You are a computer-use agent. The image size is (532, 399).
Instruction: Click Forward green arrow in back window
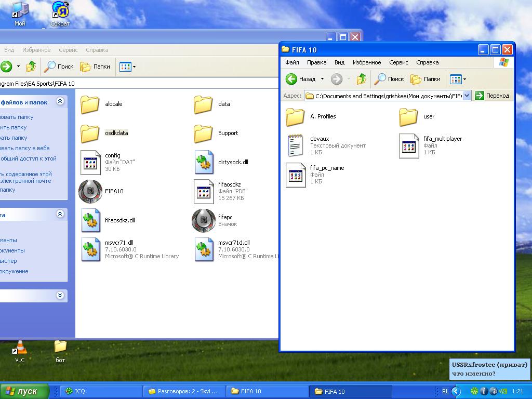point(6,66)
